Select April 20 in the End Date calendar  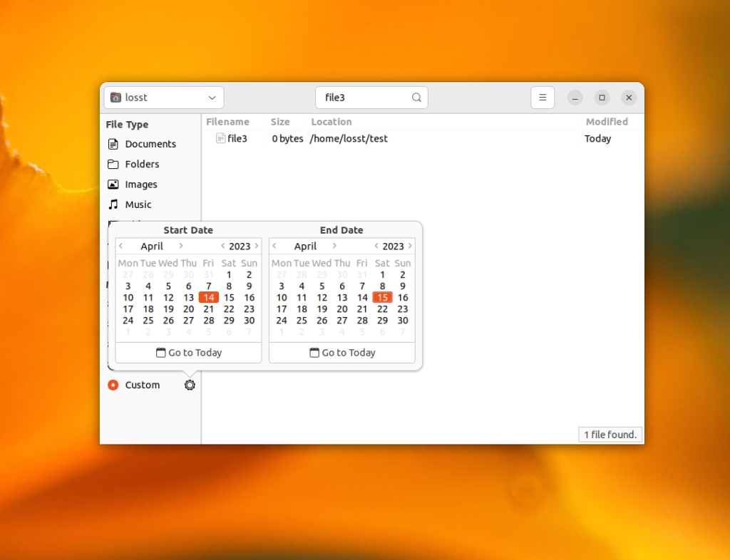coord(342,309)
